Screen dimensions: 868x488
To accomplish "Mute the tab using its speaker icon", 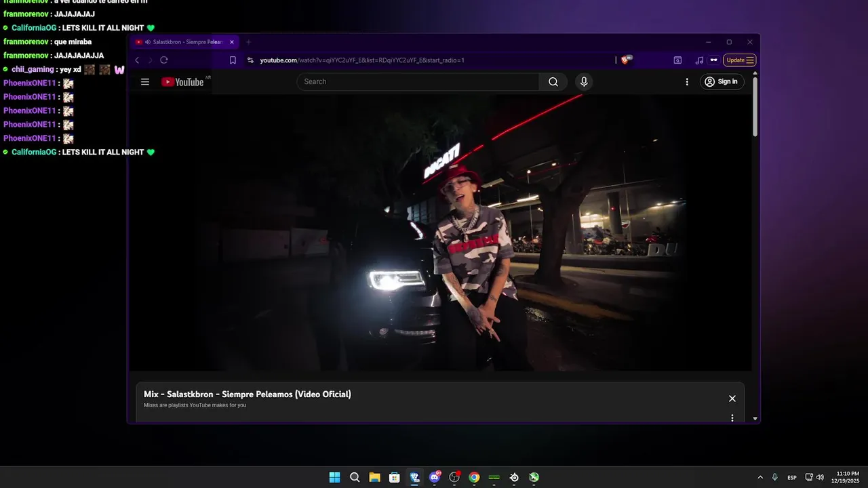I will (148, 42).
